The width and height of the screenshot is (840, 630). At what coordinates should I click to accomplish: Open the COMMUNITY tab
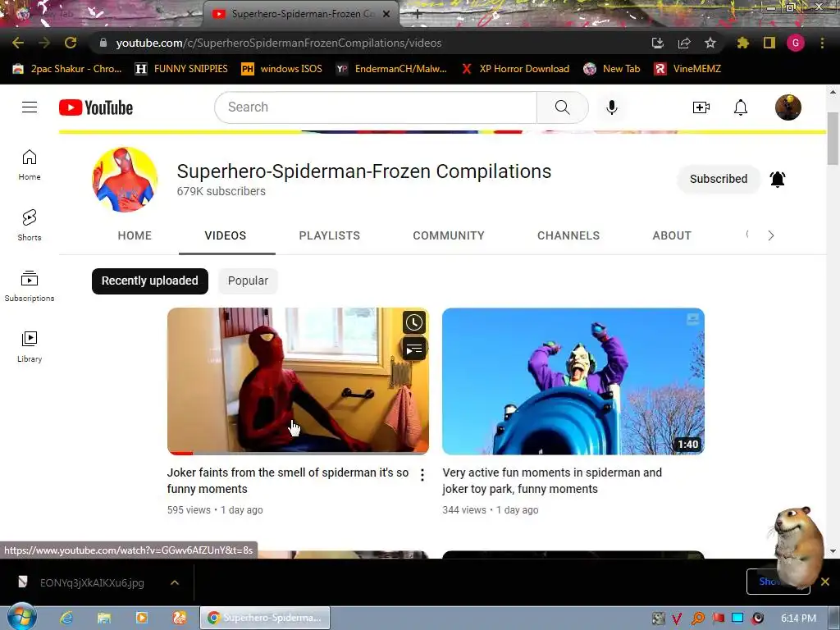coord(449,235)
